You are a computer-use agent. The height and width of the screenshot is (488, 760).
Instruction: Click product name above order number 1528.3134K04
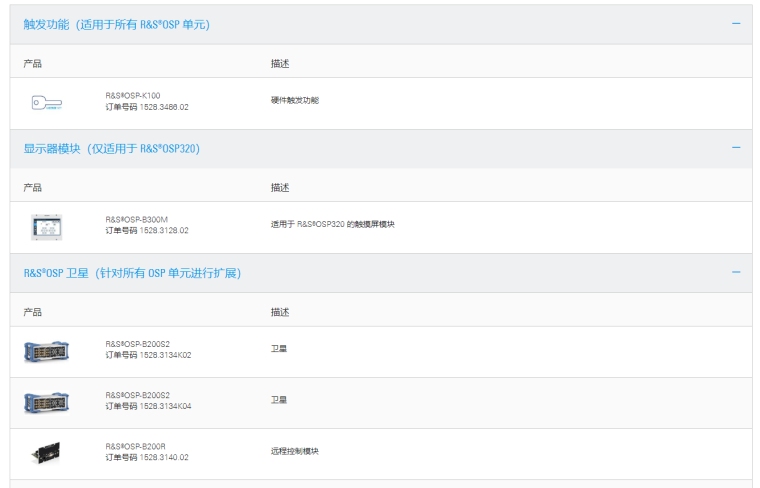(x=138, y=395)
